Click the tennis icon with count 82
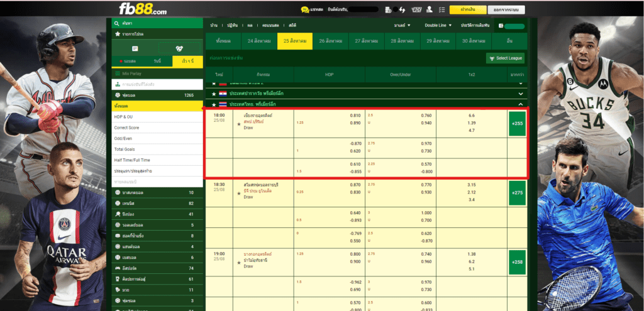 [x=118, y=203]
